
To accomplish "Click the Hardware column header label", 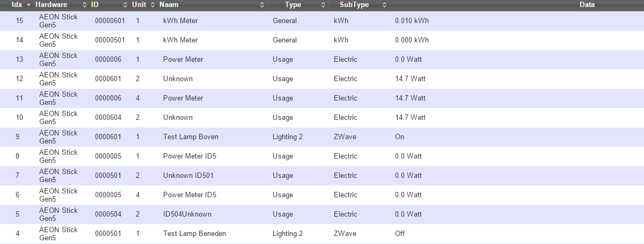I will point(52,5).
